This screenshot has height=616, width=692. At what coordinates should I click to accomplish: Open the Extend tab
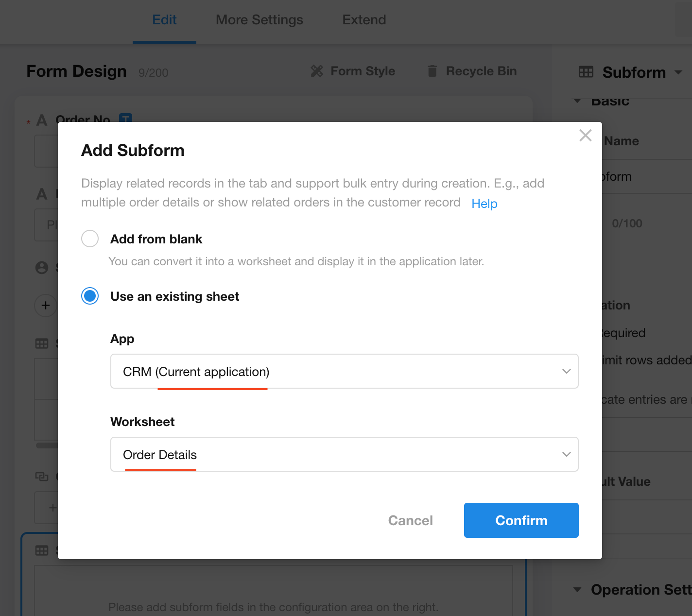[x=364, y=20]
